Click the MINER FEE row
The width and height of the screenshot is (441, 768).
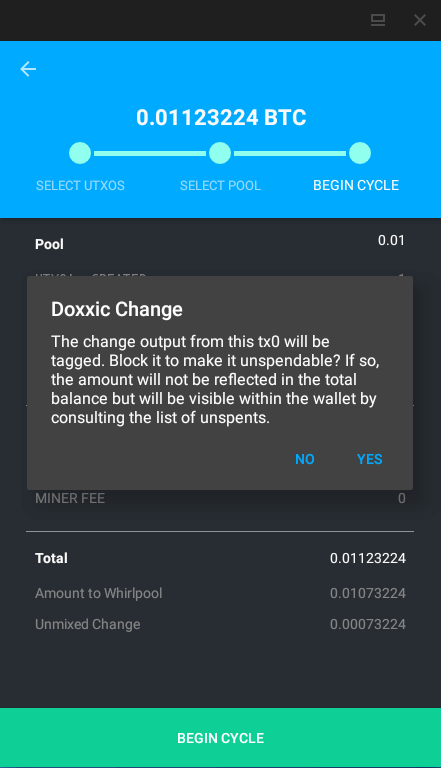click(220, 499)
